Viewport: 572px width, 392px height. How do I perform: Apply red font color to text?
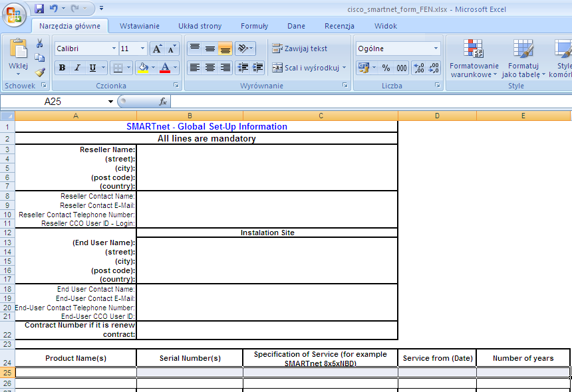pyautogui.click(x=165, y=68)
